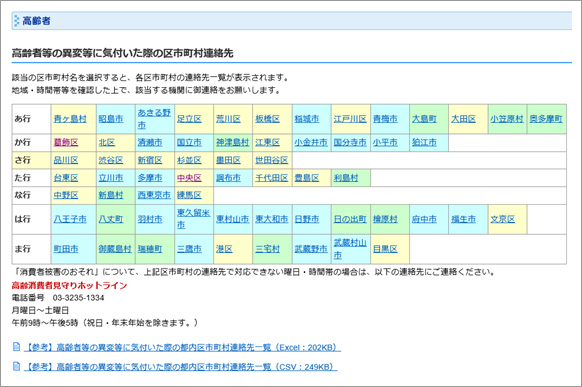The height and width of the screenshot is (387, 582).
Task: Open the 新島村 link
Action: click(x=111, y=195)
